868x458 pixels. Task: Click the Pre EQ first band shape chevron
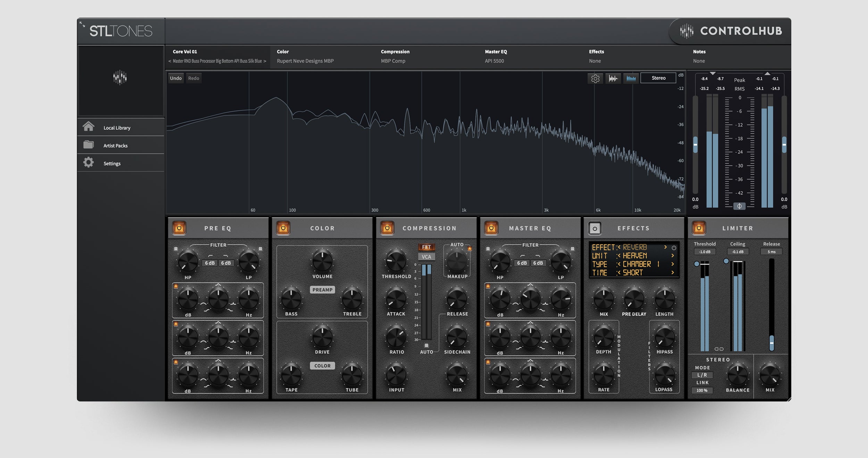(x=218, y=285)
